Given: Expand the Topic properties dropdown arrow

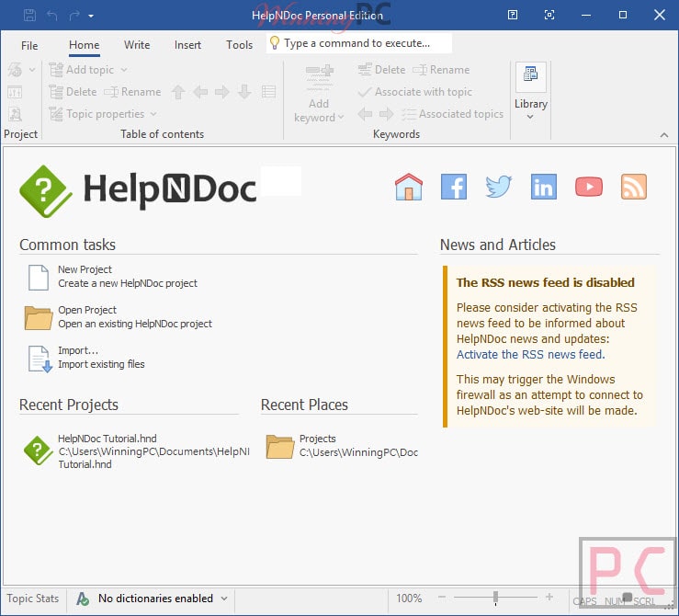Looking at the screenshot, I should pyautogui.click(x=153, y=114).
